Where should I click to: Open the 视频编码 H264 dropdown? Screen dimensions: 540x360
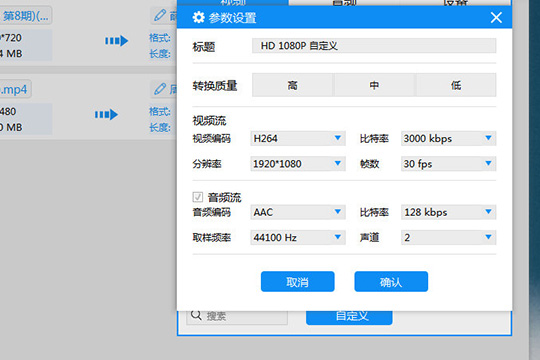pos(298,138)
